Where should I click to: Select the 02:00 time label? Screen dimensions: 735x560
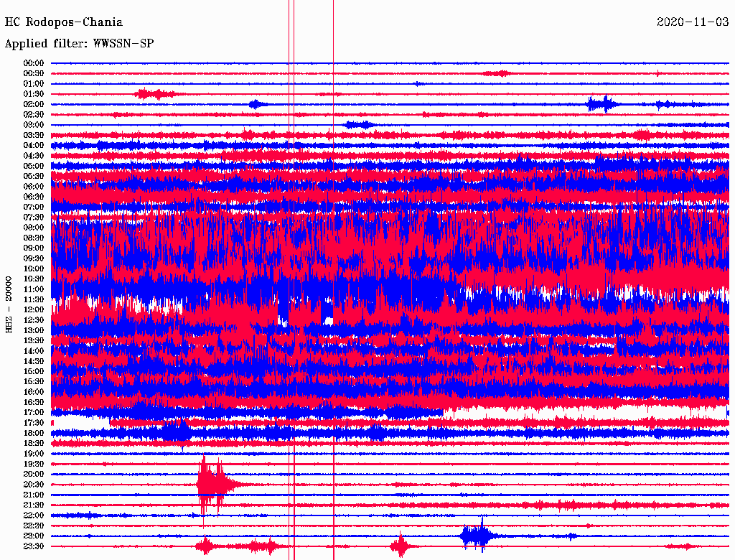click(34, 104)
